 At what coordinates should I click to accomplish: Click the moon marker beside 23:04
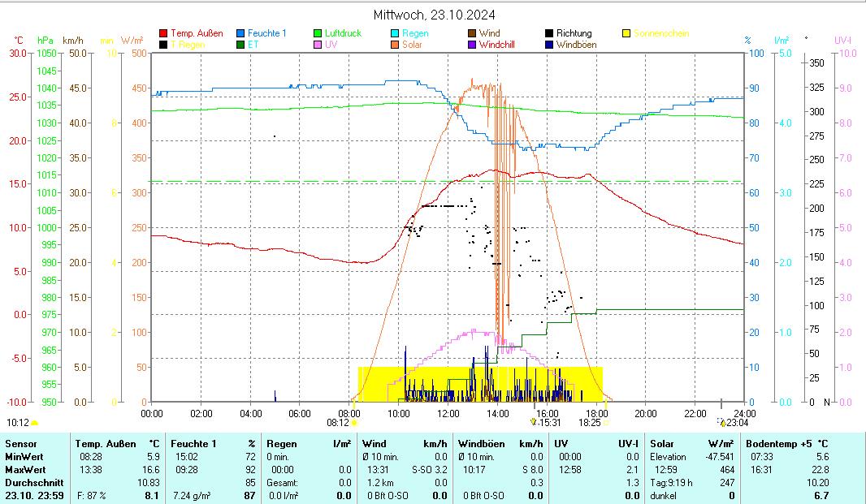point(722,422)
